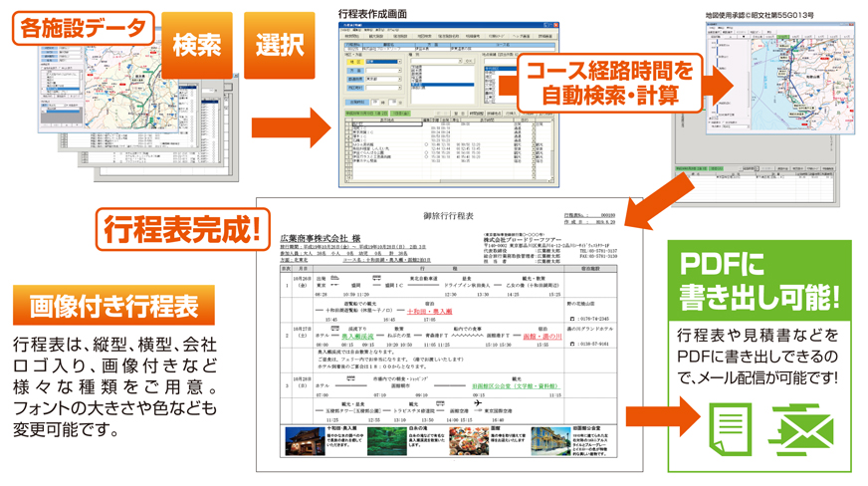Click the facility map in the top-left window
868x486 pixels.
click(x=99, y=82)
